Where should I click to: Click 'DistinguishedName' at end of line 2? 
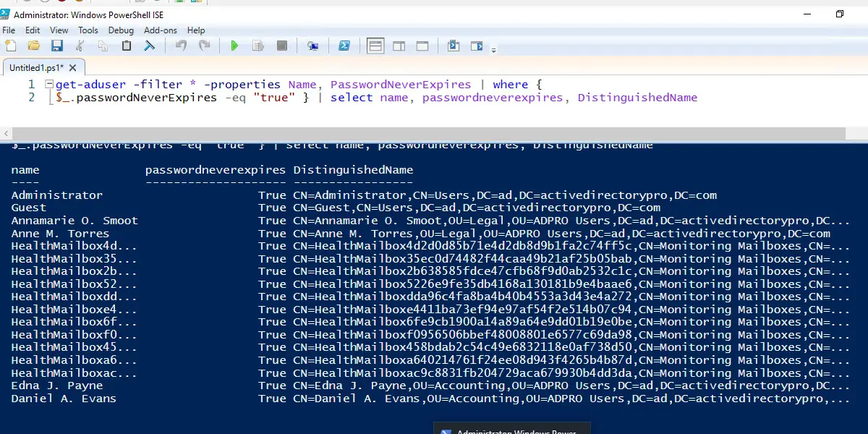click(637, 98)
